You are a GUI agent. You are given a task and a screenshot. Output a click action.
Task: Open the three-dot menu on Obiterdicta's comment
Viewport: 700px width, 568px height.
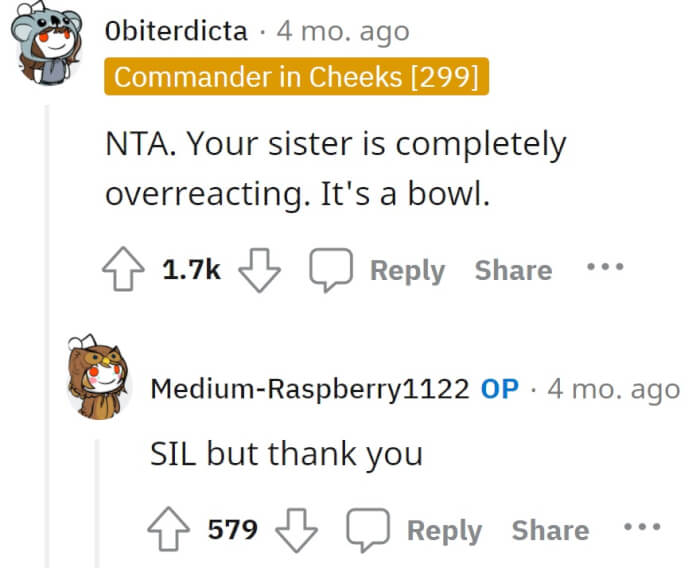605,267
